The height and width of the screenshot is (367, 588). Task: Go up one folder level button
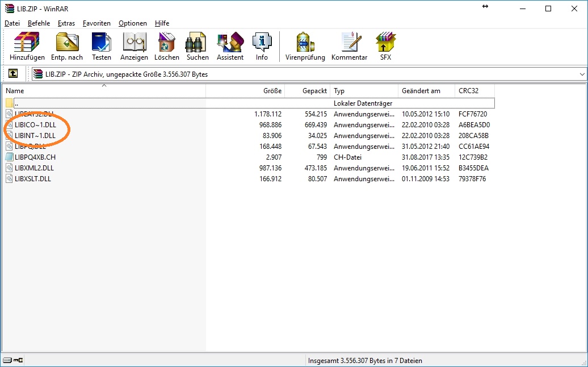[x=13, y=73]
